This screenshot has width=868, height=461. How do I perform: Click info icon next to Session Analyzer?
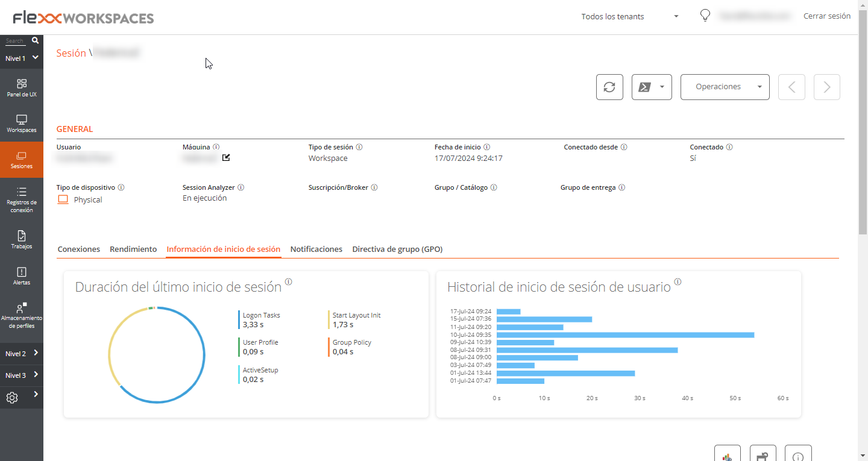[241, 187]
